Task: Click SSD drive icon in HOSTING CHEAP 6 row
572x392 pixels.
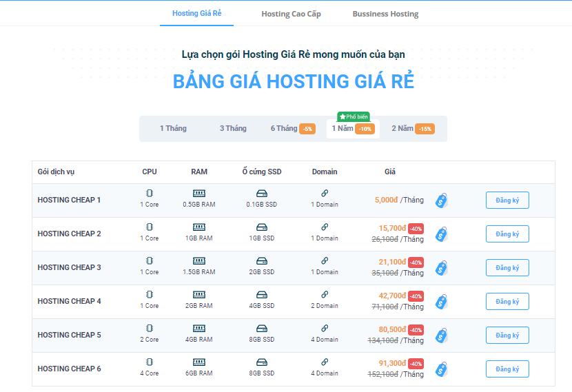Action: 262,362
